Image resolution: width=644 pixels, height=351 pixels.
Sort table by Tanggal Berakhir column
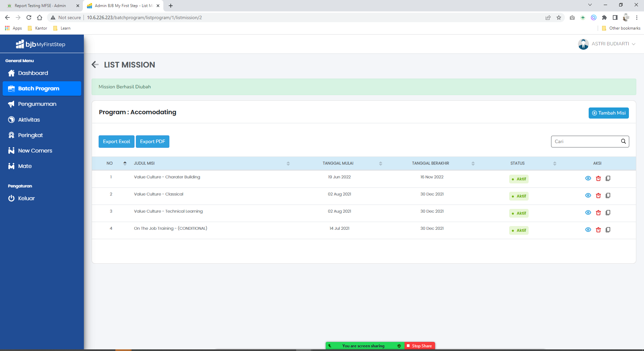coord(473,163)
